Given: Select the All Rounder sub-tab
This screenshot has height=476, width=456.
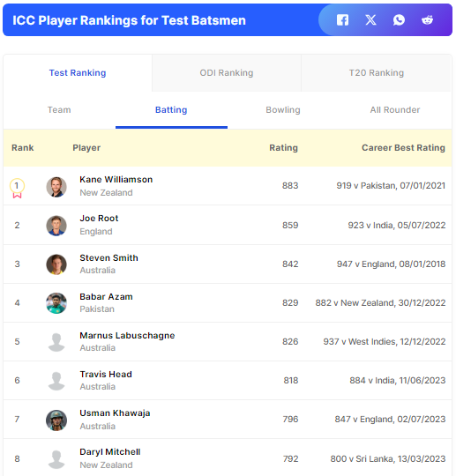Looking at the screenshot, I should coord(395,110).
